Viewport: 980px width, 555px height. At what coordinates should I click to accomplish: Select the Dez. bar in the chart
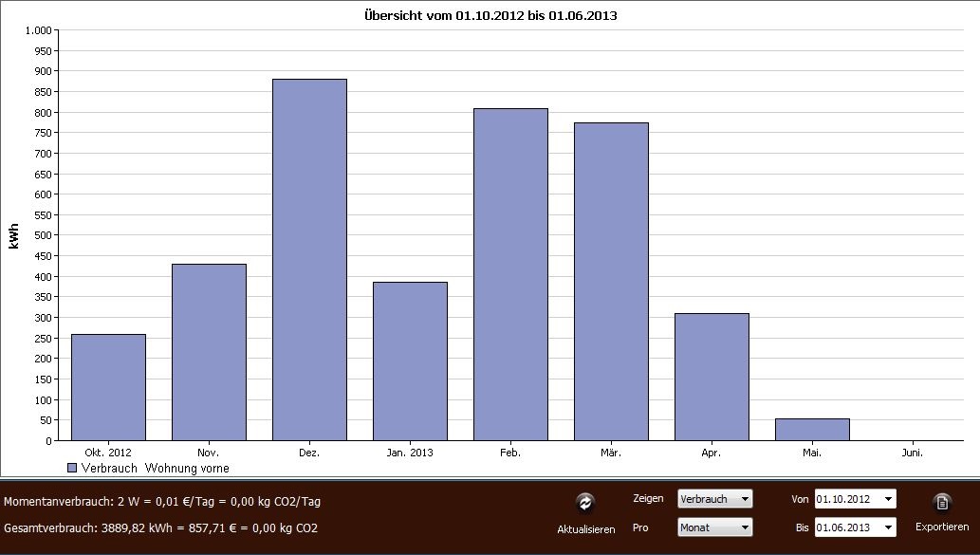[309, 259]
